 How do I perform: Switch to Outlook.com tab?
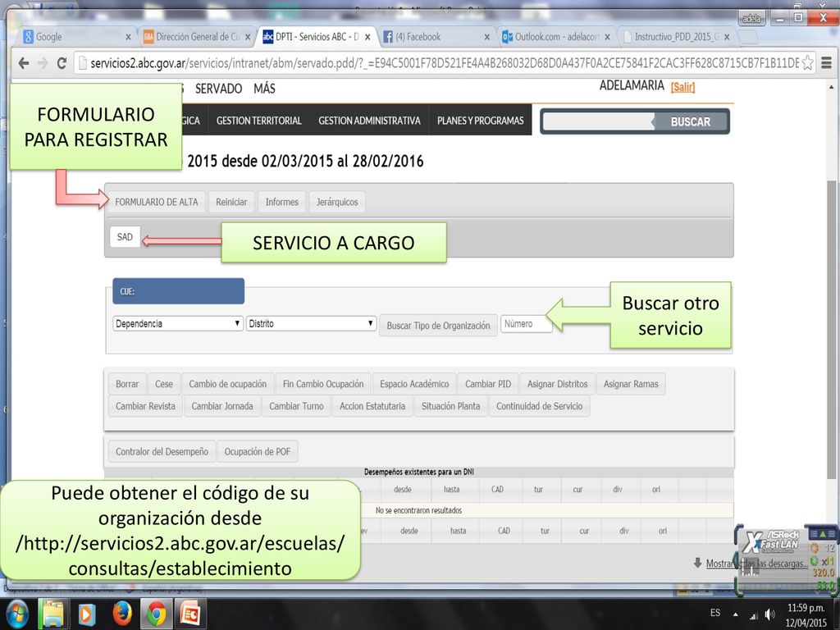coord(555,37)
